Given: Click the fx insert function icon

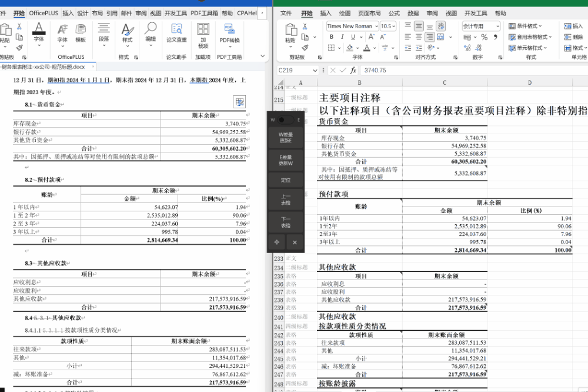Looking at the screenshot, I should (x=353, y=70).
